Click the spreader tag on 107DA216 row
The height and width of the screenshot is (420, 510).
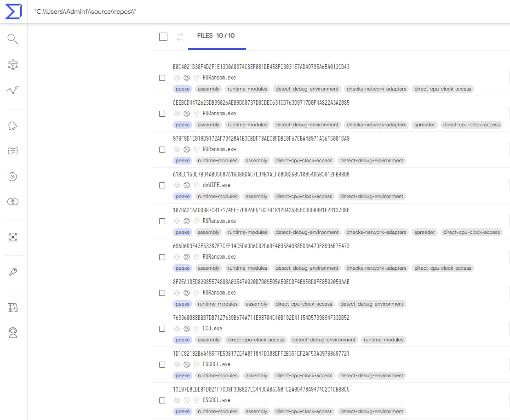click(424, 232)
